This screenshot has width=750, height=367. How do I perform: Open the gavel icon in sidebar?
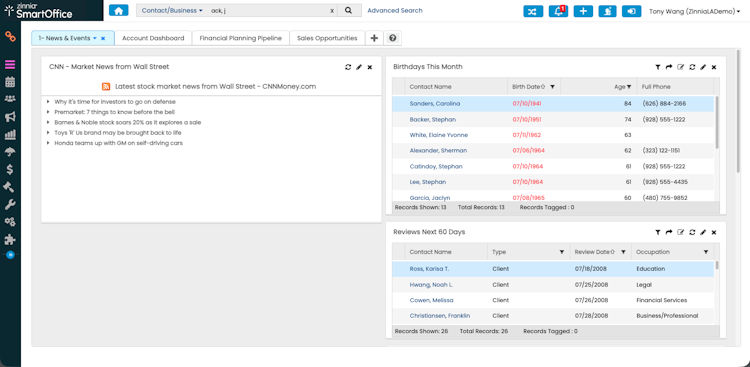tap(10, 187)
